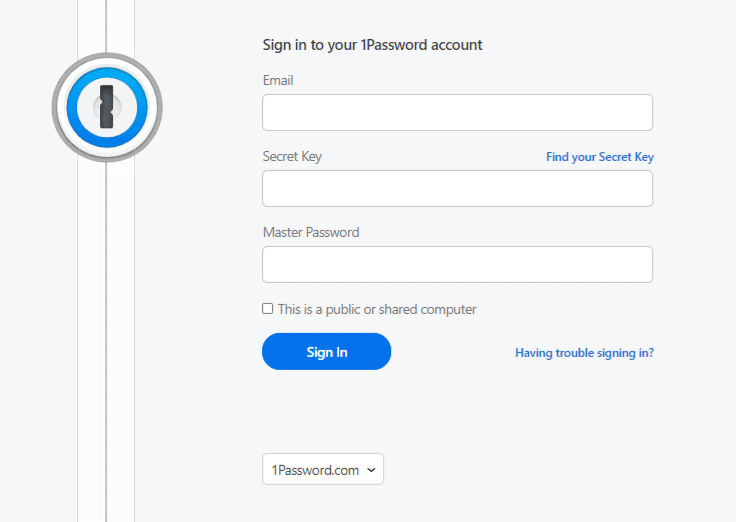Open the 1Password.com domain dropdown
This screenshot has height=522, width=736.
coord(322,469)
